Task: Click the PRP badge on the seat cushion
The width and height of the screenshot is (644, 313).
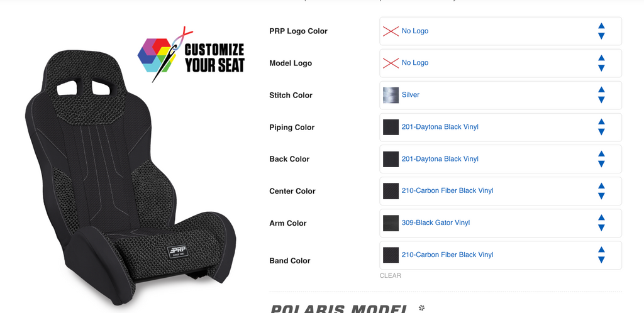Action: click(177, 251)
